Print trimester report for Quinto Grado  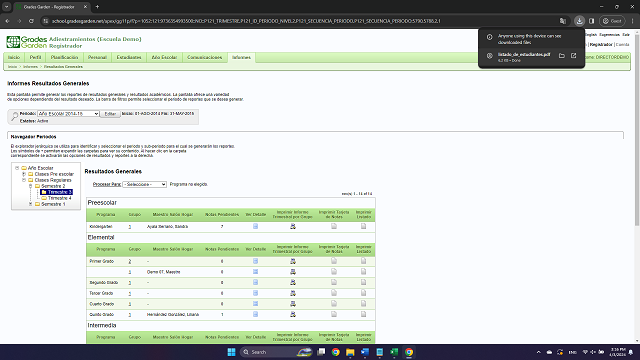(293, 314)
